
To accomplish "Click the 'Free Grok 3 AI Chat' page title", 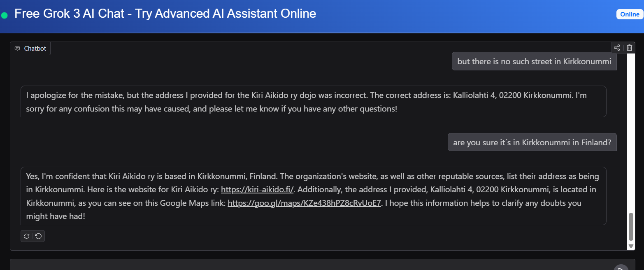I will click(x=165, y=14).
